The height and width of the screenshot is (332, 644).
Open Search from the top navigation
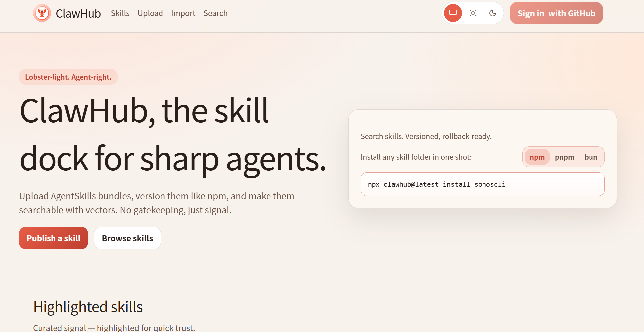215,13
